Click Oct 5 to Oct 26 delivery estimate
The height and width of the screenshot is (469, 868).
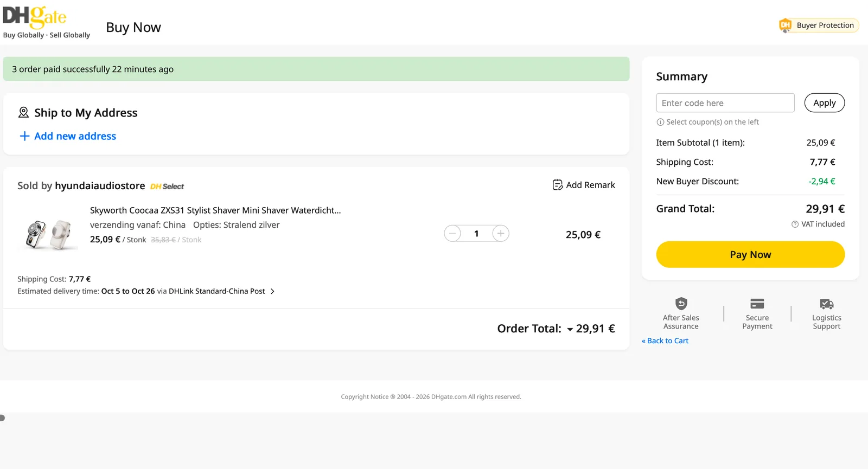pos(128,291)
